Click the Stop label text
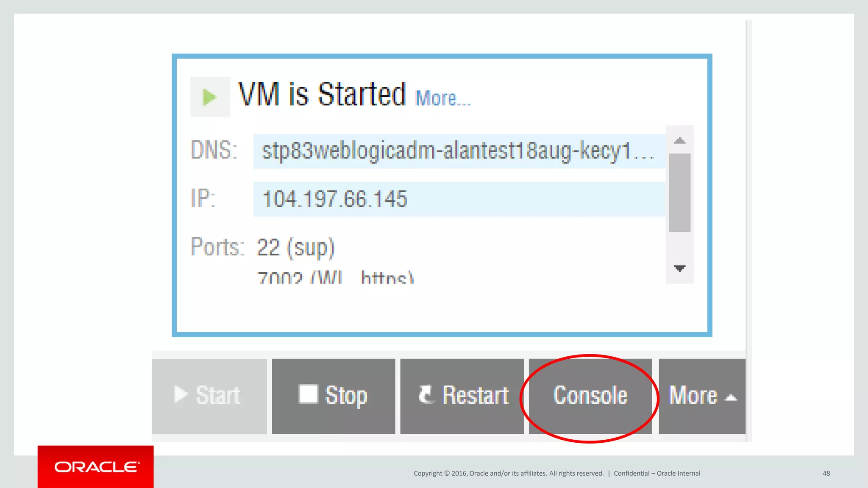This screenshot has width=868, height=488. [346, 396]
